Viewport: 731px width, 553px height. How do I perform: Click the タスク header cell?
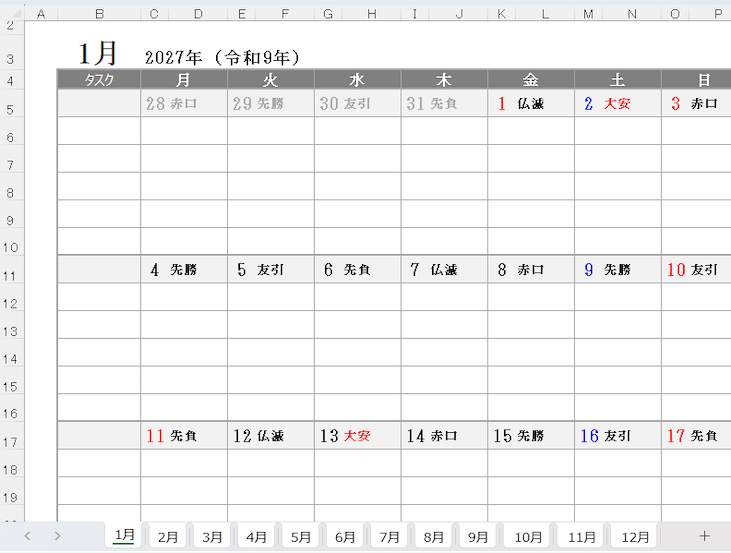click(99, 80)
